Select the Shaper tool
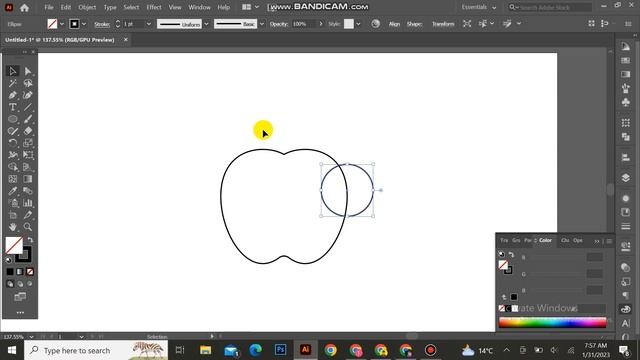 coord(13,131)
